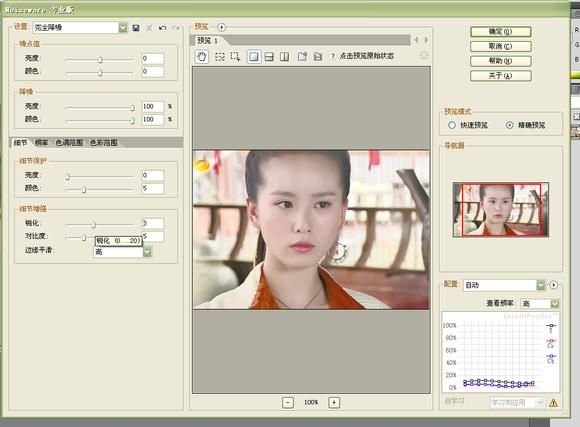Click the 细节保护 颜色 value field showing 5
The width and height of the screenshot is (580, 427).
(152, 188)
